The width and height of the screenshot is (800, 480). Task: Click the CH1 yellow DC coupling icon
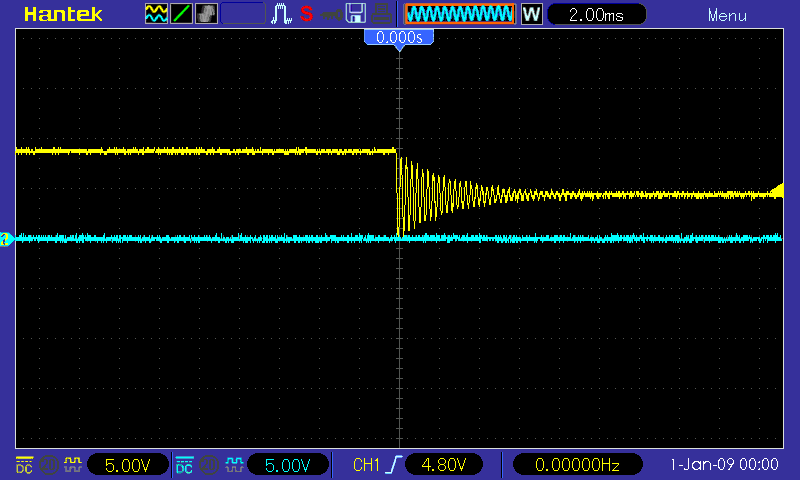pyautogui.click(x=24, y=465)
